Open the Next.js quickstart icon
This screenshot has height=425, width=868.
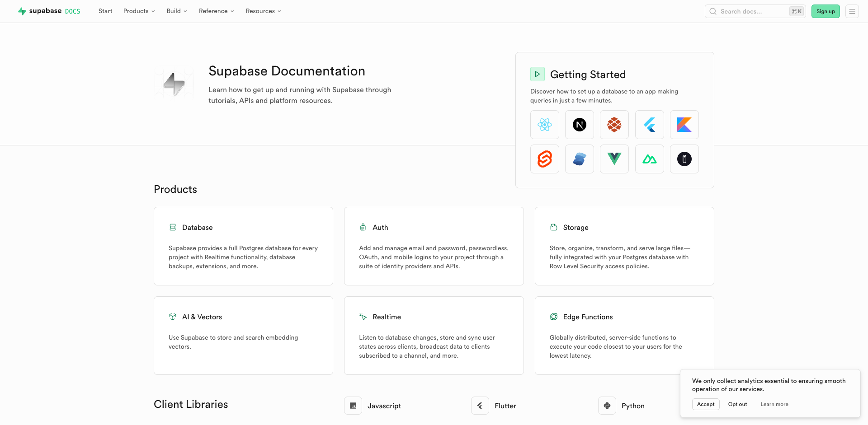579,125
